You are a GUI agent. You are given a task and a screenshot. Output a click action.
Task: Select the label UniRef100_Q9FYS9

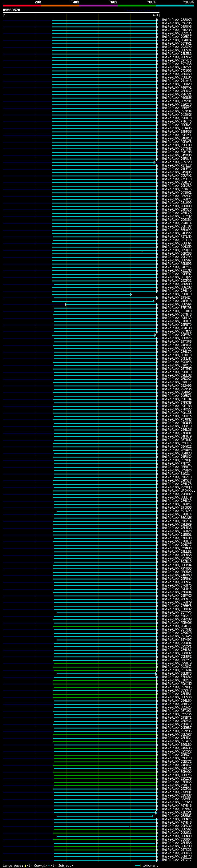pyautogui.click(x=177, y=335)
